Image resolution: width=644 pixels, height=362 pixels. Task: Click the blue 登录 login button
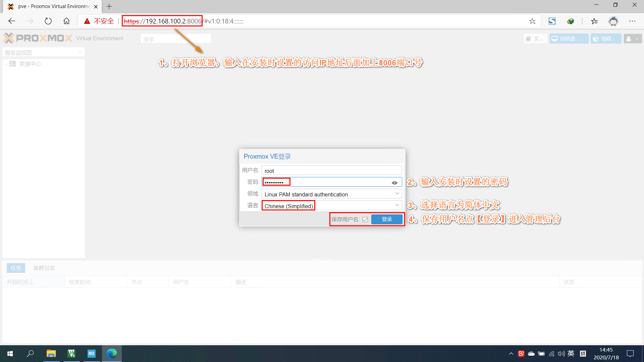[x=387, y=219]
